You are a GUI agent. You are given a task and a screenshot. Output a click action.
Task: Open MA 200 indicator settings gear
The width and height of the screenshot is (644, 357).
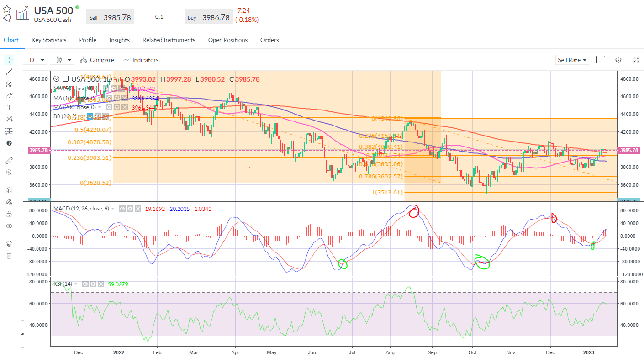point(117,107)
